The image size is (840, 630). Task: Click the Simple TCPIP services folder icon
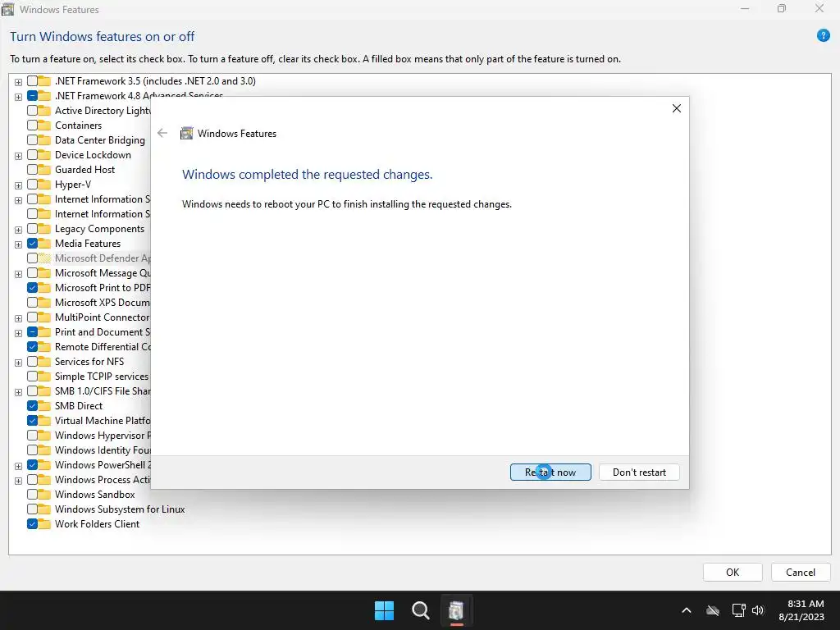(44, 376)
